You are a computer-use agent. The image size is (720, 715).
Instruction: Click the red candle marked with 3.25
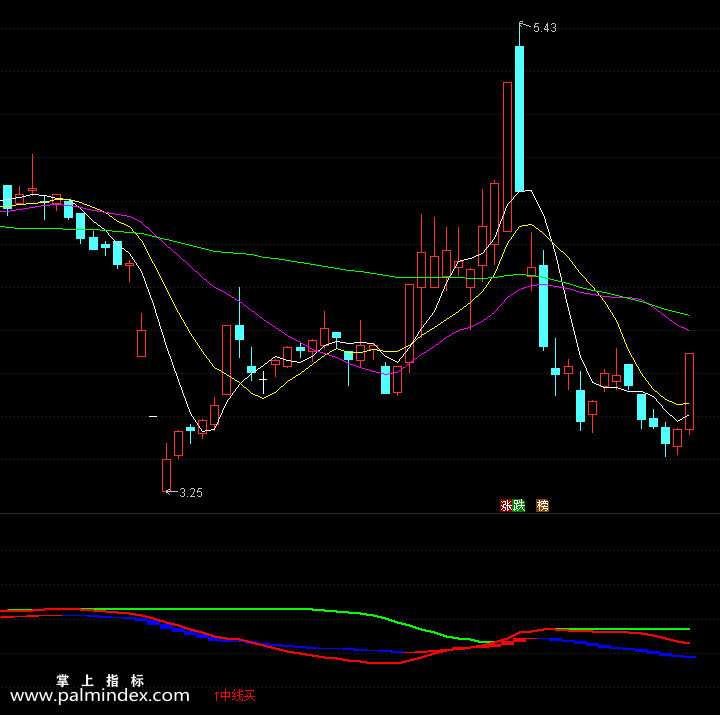(x=166, y=475)
